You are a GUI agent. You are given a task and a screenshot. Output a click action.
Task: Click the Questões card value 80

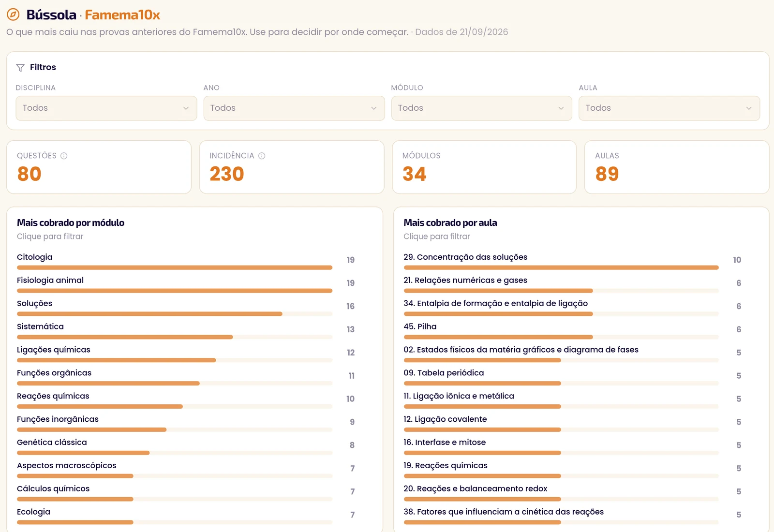30,174
